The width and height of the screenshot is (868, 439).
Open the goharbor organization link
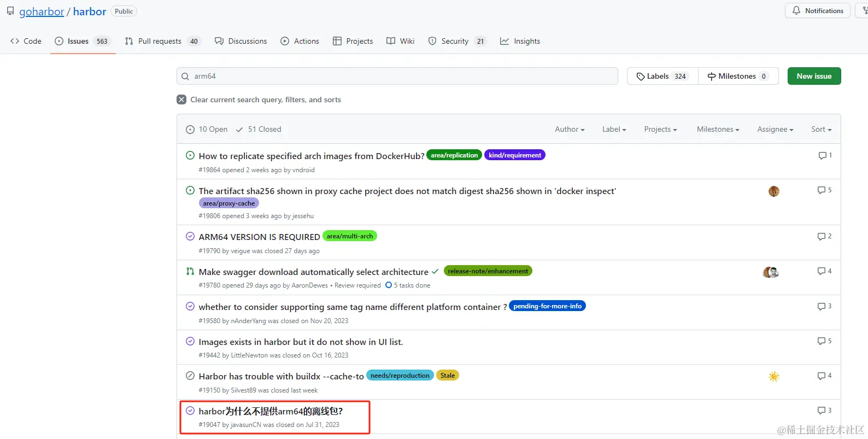pos(42,11)
